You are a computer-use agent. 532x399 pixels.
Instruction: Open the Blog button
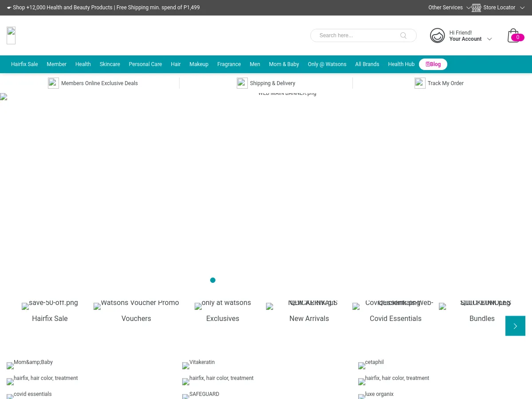click(x=433, y=64)
